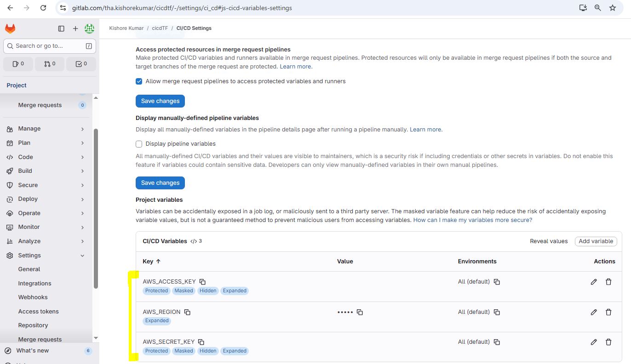Image resolution: width=631 pixels, height=364 pixels.
Task: Delete the AWS_SECRET_KEY variable
Action: coord(608,342)
